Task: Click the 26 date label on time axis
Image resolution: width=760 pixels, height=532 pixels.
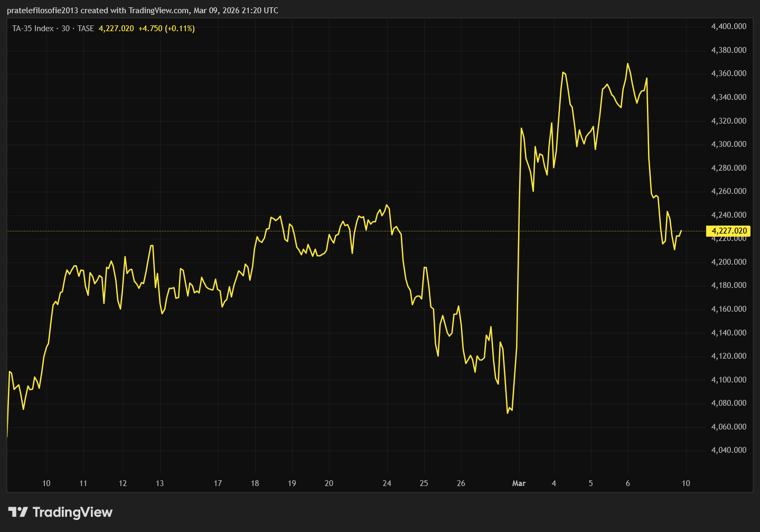Action: click(461, 483)
